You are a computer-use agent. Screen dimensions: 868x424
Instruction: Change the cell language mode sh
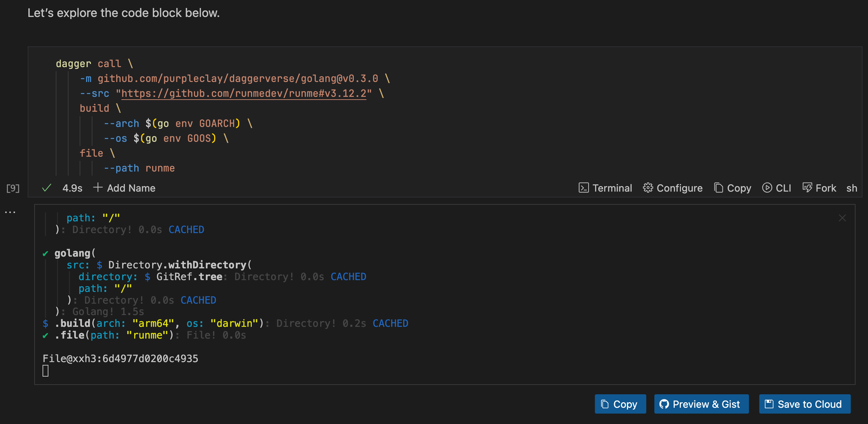tap(851, 188)
